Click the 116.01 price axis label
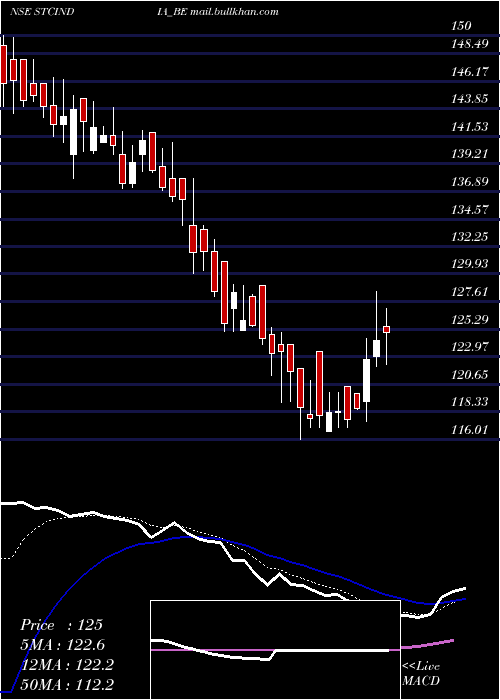The height and width of the screenshot is (700, 500). [470, 430]
